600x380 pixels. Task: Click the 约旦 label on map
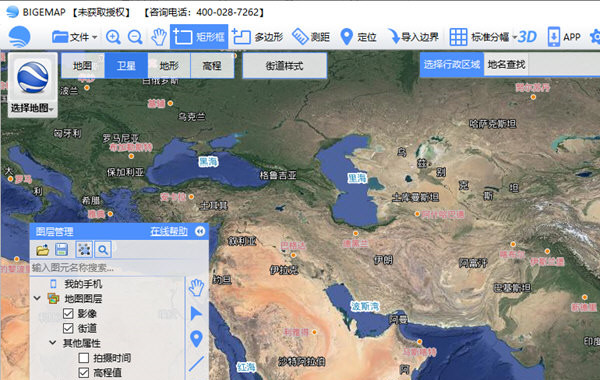[x=222, y=280]
